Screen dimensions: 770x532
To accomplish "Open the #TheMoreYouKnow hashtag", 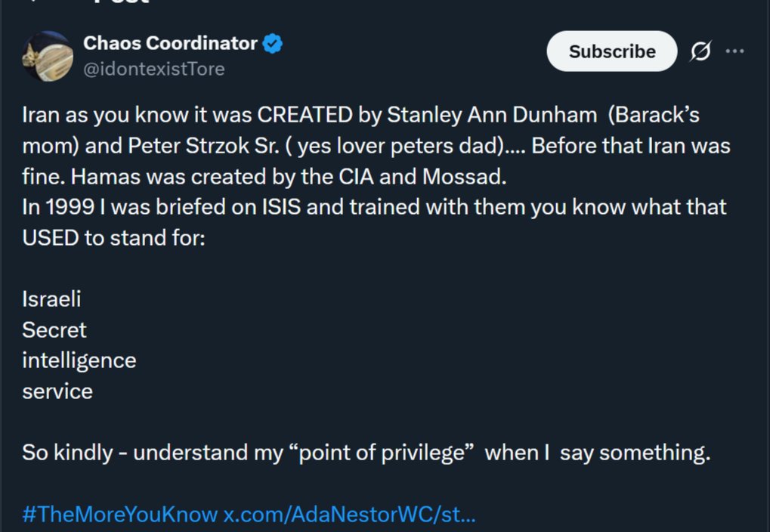I will point(119,515).
